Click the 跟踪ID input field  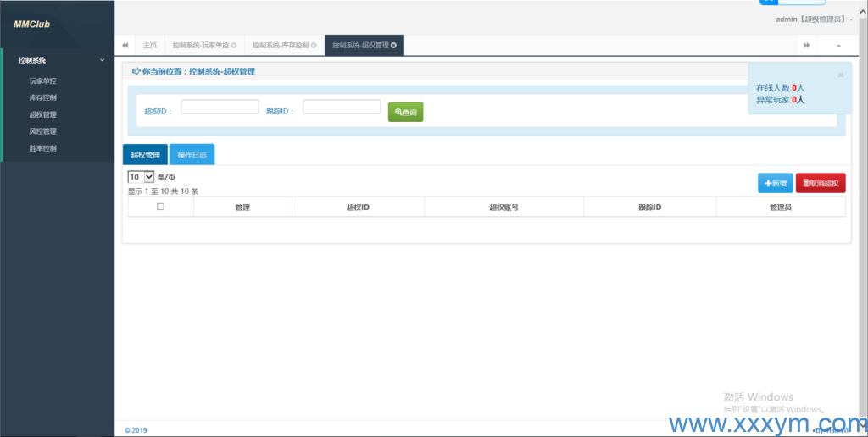pos(342,107)
